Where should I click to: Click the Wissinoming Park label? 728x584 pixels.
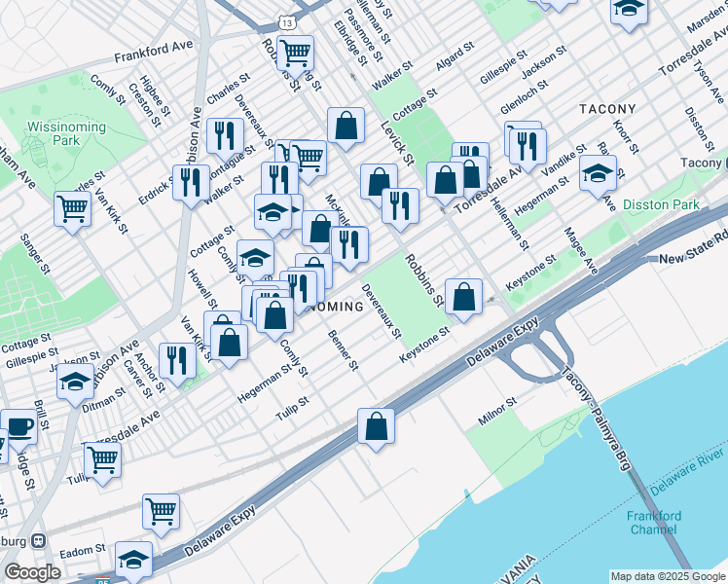click(66, 133)
